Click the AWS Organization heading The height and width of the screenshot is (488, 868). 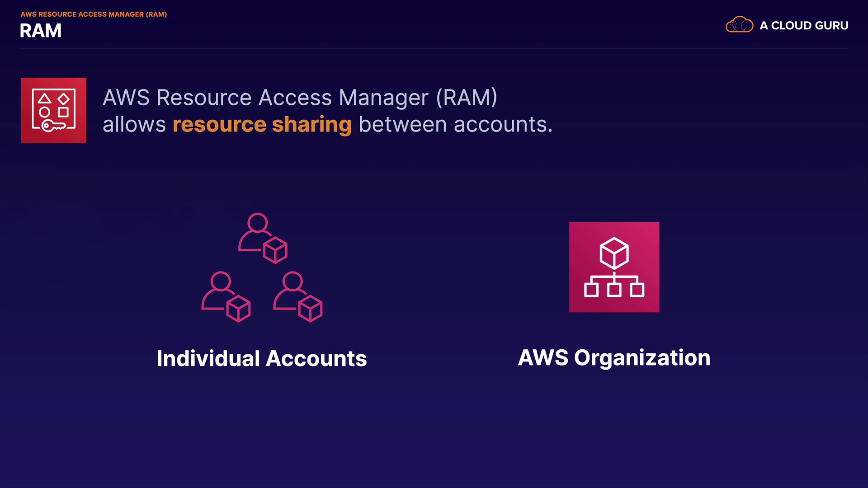click(614, 358)
